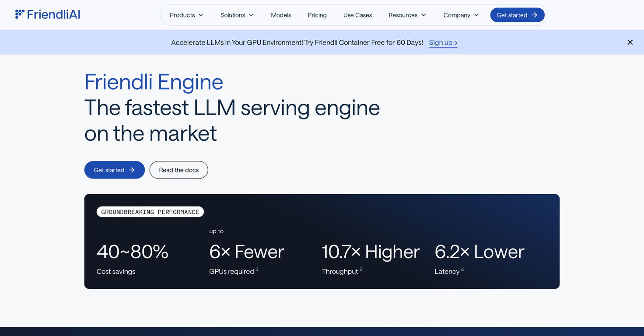The image size is (644, 336).
Task: Click the navbar Get started button
Action: tap(517, 14)
